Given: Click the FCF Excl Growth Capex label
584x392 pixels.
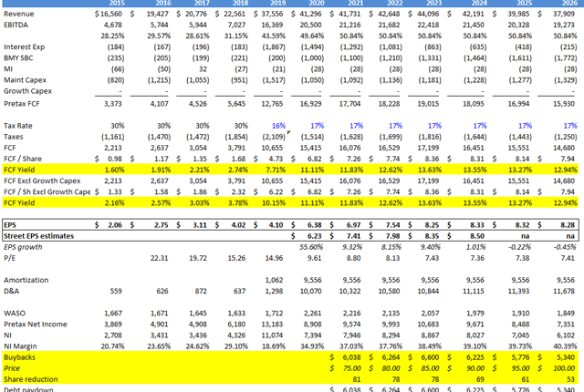Looking at the screenshot, I should point(42,181).
